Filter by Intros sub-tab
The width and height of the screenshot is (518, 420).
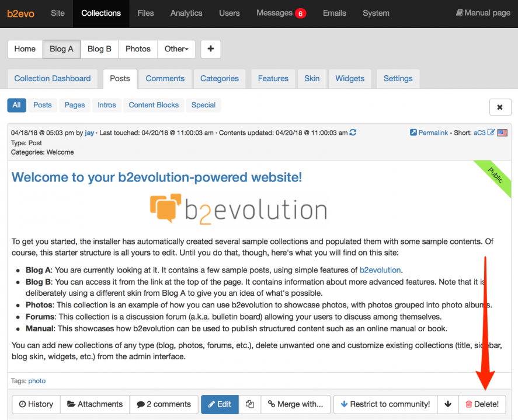[107, 105]
